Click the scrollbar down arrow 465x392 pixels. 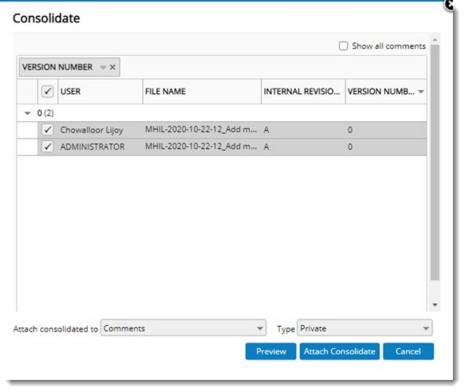tap(435, 305)
